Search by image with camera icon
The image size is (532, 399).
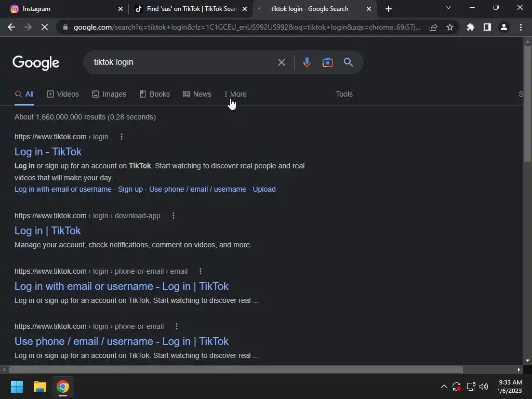327,62
